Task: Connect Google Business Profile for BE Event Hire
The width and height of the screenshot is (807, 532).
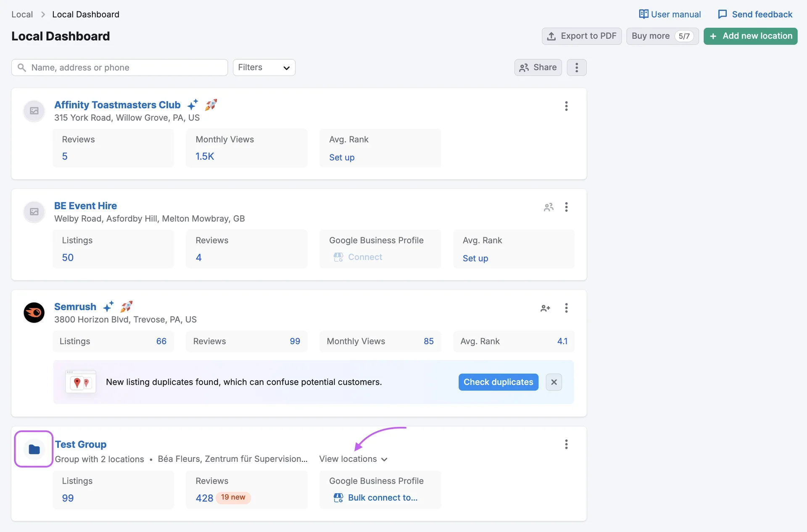Action: click(358, 257)
